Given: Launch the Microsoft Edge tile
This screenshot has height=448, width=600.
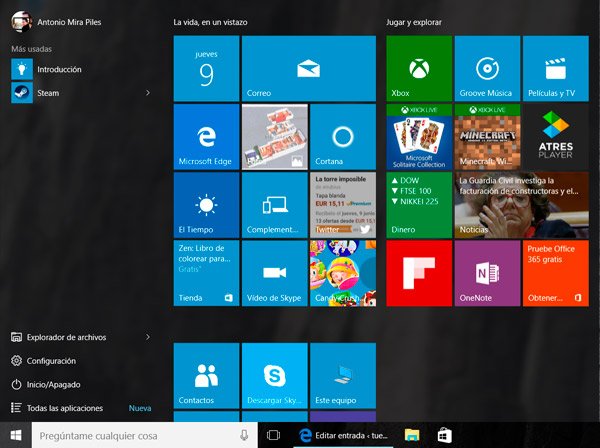Looking at the screenshot, I should [x=206, y=137].
